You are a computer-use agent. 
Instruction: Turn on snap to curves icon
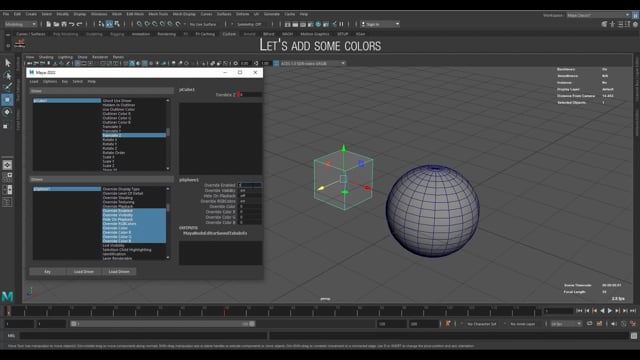[x=147, y=24]
